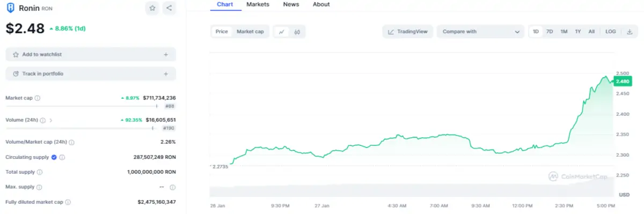Open the News tab
The width and height of the screenshot is (644, 214).
tap(291, 4)
